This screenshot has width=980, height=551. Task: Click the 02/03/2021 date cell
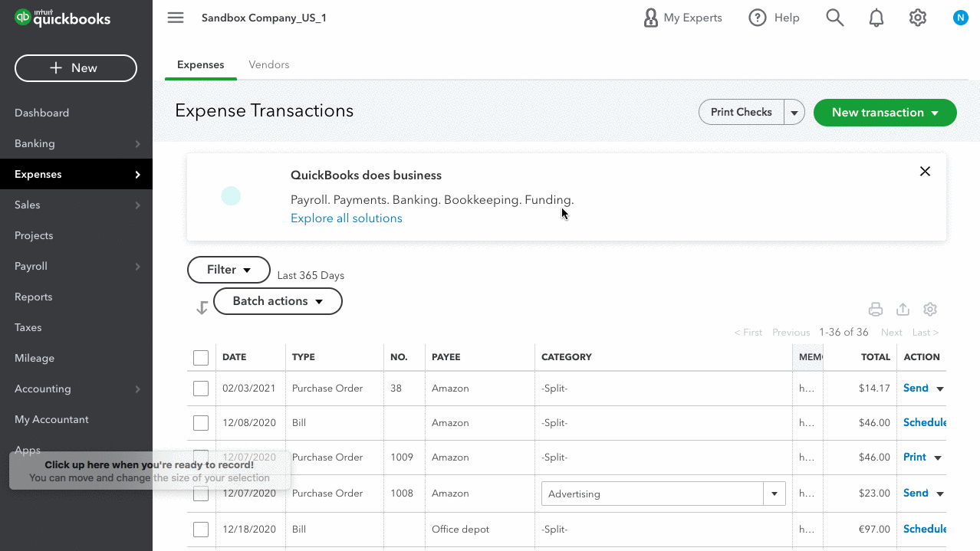(x=249, y=389)
